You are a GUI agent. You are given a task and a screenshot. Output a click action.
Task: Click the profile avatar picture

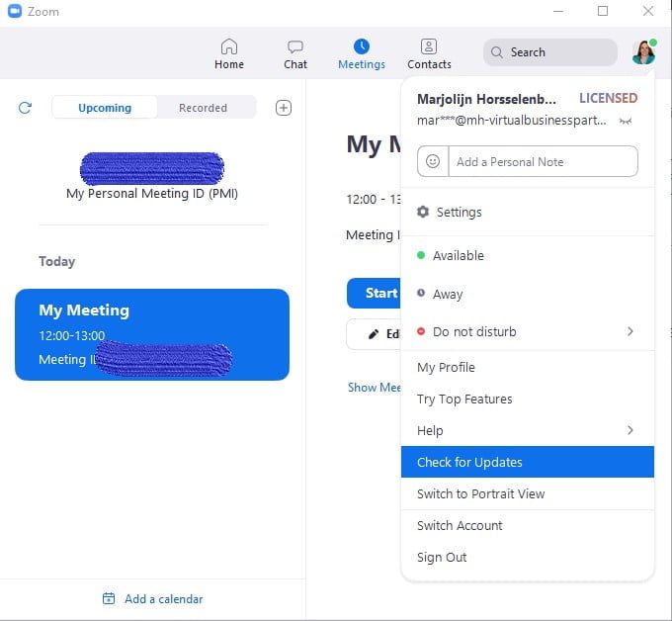644,52
